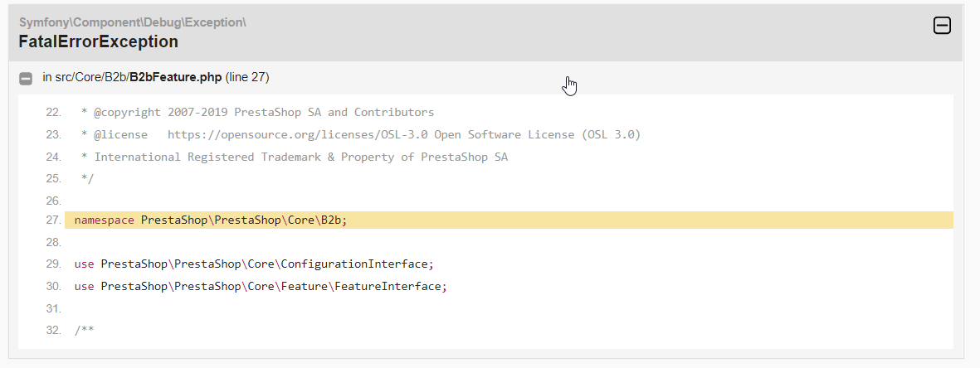Click the B2bFeature.php file name
The height and width of the screenshot is (368, 980).
coord(176,77)
